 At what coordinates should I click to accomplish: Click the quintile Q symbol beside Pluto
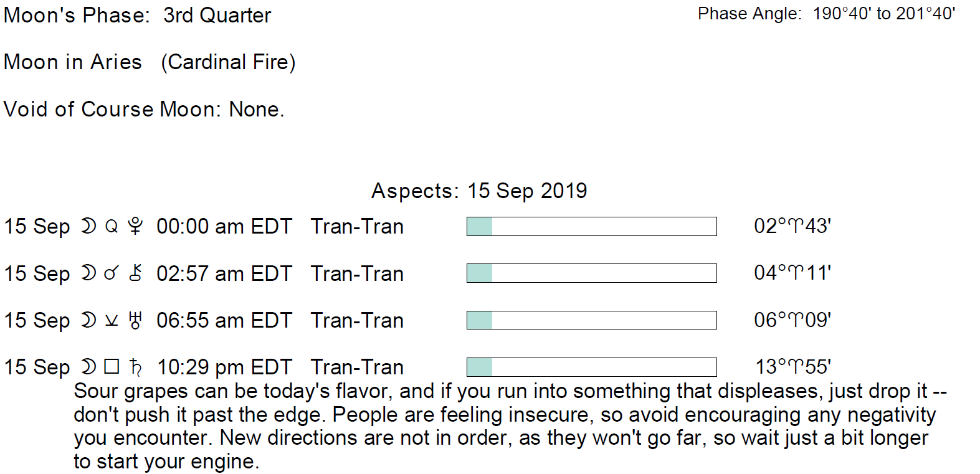[112, 226]
